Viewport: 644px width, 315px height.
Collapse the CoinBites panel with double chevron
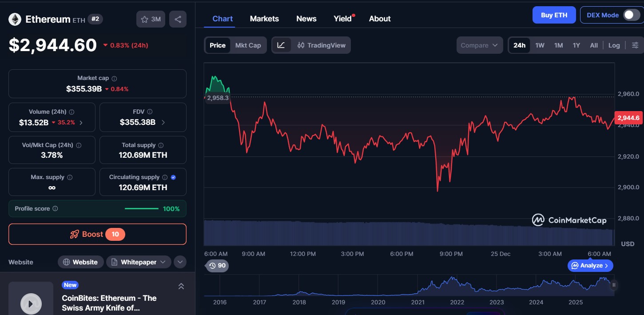pos(181,286)
